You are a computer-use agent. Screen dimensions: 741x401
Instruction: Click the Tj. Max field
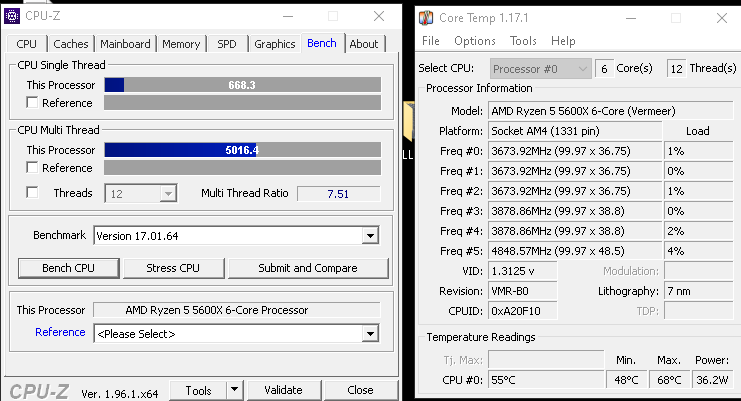[546, 360]
